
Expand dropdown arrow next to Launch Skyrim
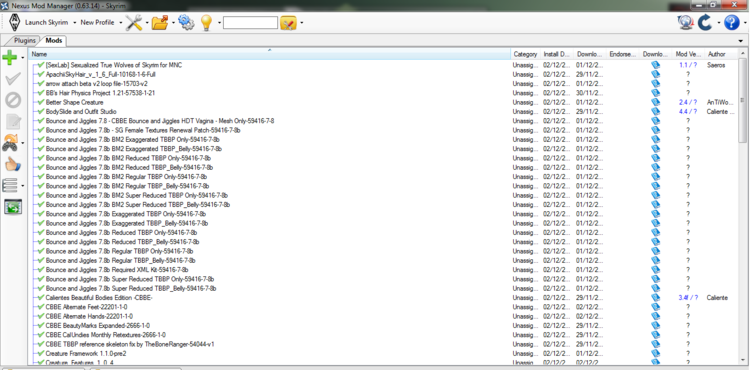pyautogui.click(x=74, y=22)
